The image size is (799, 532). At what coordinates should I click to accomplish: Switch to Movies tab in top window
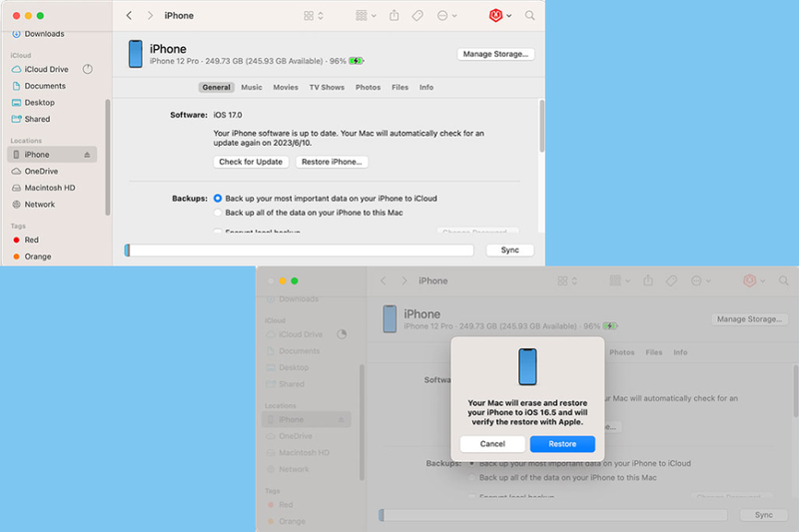[x=286, y=87]
